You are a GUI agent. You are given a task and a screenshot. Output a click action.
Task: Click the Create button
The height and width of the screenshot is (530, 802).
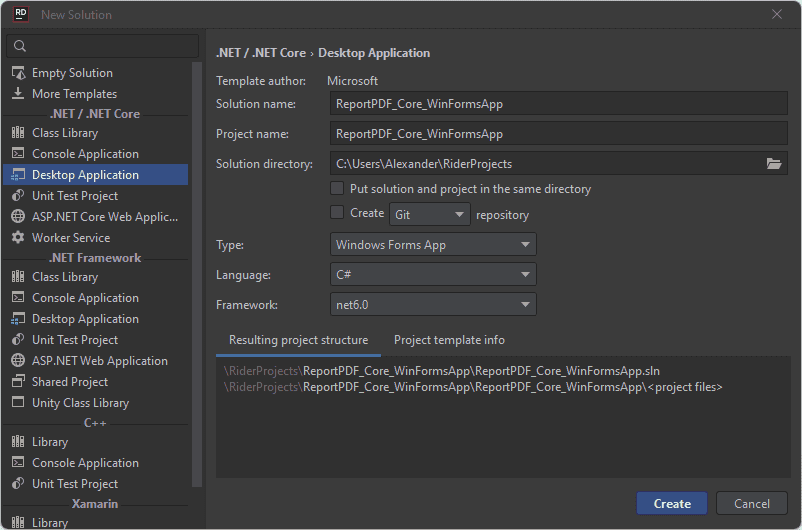click(672, 503)
